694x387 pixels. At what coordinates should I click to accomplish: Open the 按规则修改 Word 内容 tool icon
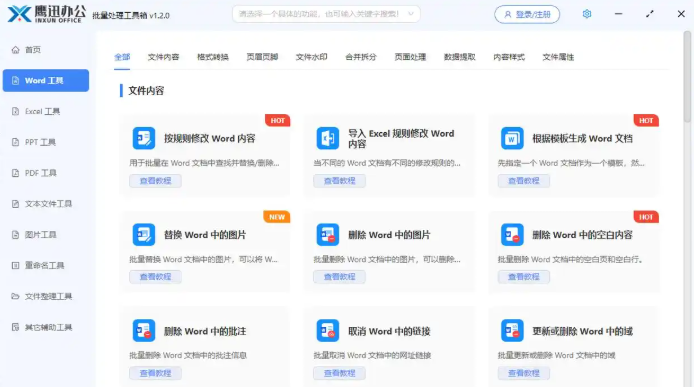pyautogui.click(x=144, y=138)
